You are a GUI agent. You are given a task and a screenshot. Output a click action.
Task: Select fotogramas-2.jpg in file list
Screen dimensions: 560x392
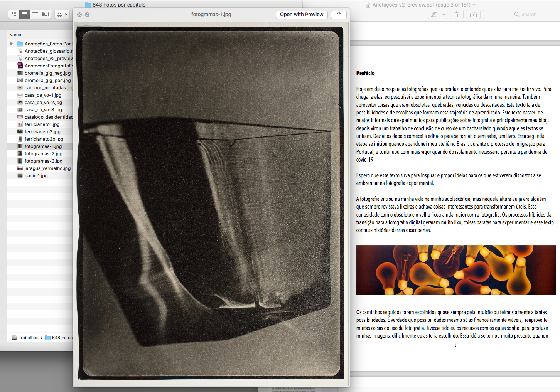pos(43,154)
